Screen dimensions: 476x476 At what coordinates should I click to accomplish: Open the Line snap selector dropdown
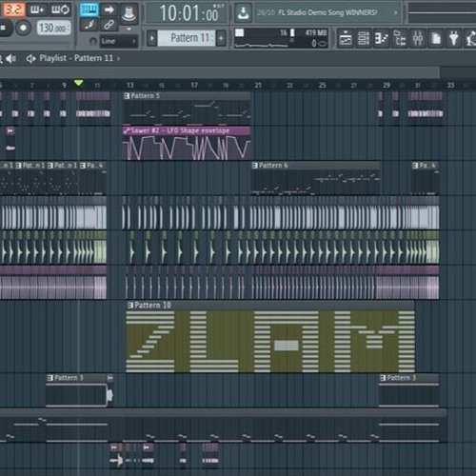119,41
